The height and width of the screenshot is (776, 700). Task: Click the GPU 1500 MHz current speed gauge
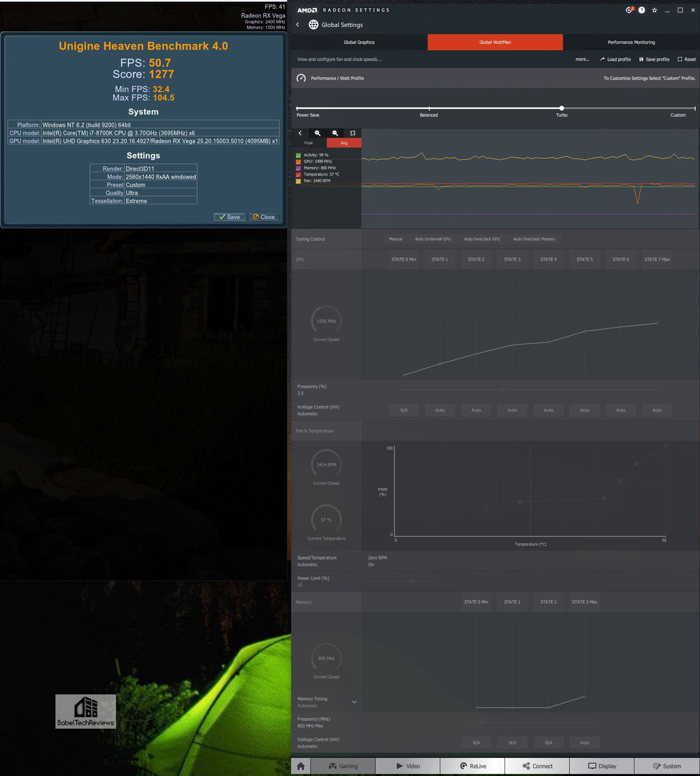tap(326, 321)
